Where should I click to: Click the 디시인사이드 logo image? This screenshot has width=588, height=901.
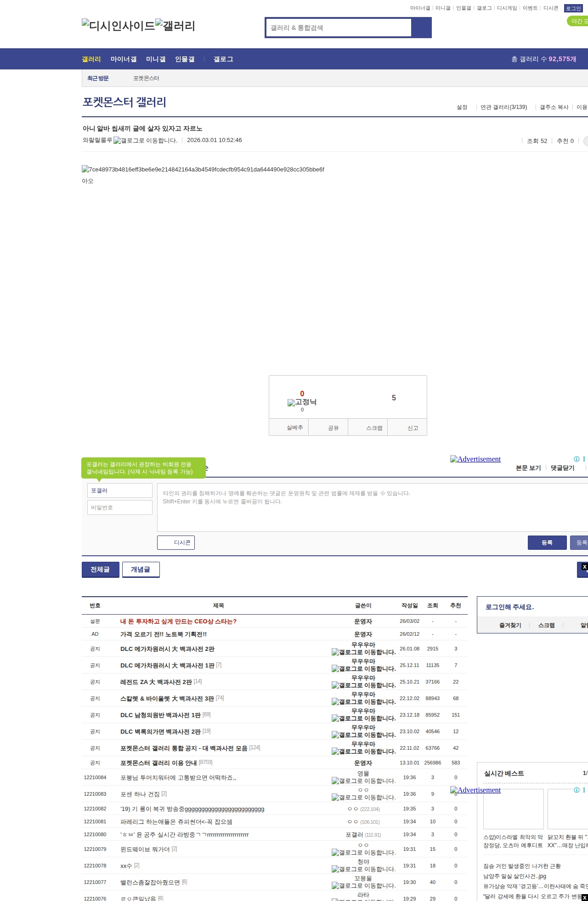[x=119, y=26]
